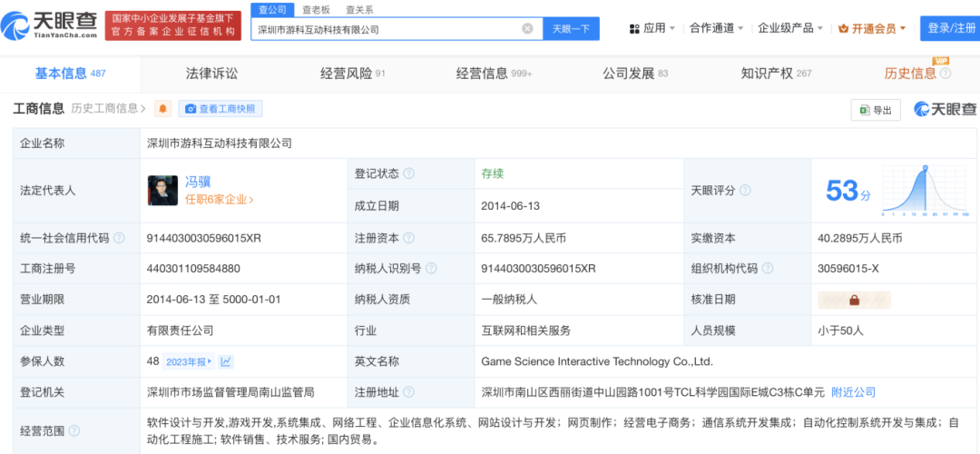The image size is (980, 454).
Task: Click 冯骥 profile photo
Action: point(162,190)
